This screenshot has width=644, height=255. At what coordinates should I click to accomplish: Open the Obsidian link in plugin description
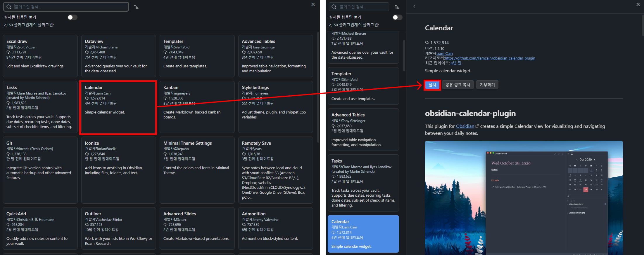pyautogui.click(x=465, y=126)
